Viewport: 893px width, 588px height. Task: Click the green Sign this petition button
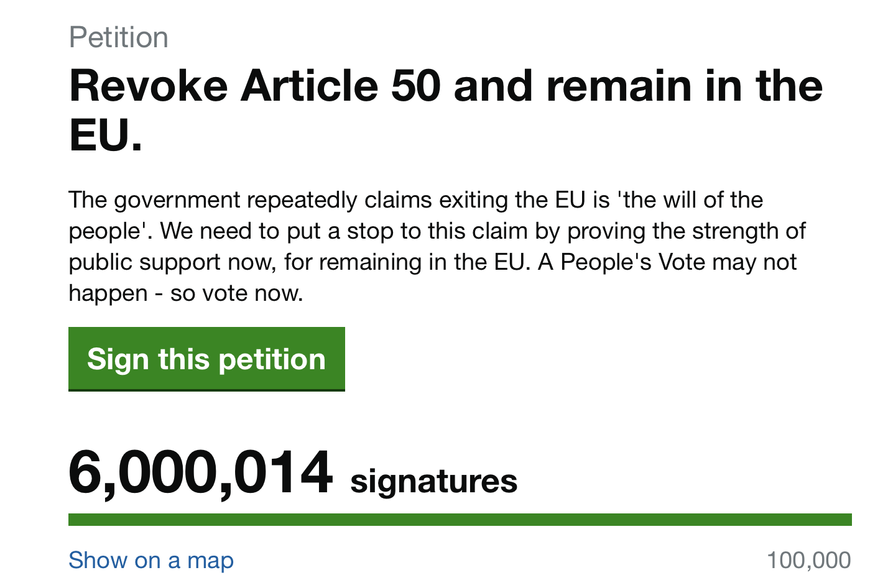tap(206, 359)
